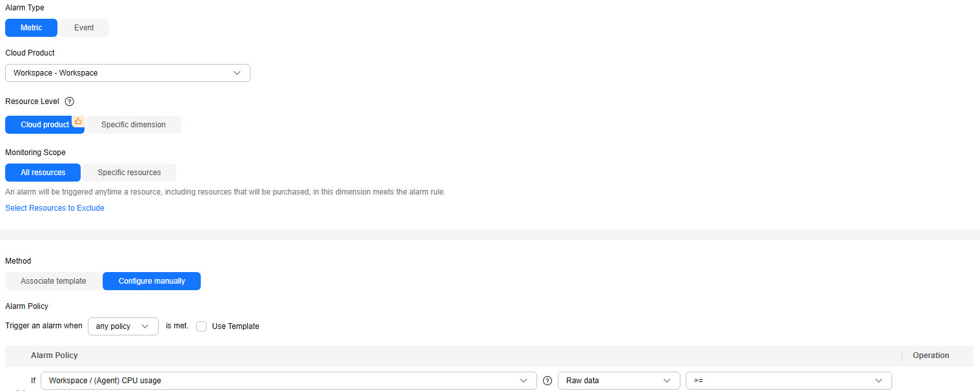The image size is (980, 391).
Task: Click the Raw data chevron arrow
Action: (667, 381)
